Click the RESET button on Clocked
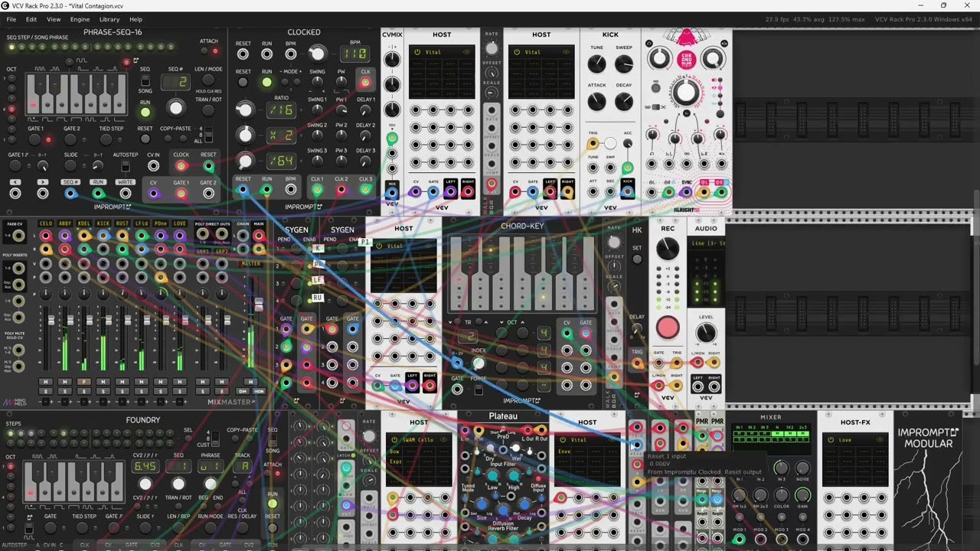 coord(243,82)
